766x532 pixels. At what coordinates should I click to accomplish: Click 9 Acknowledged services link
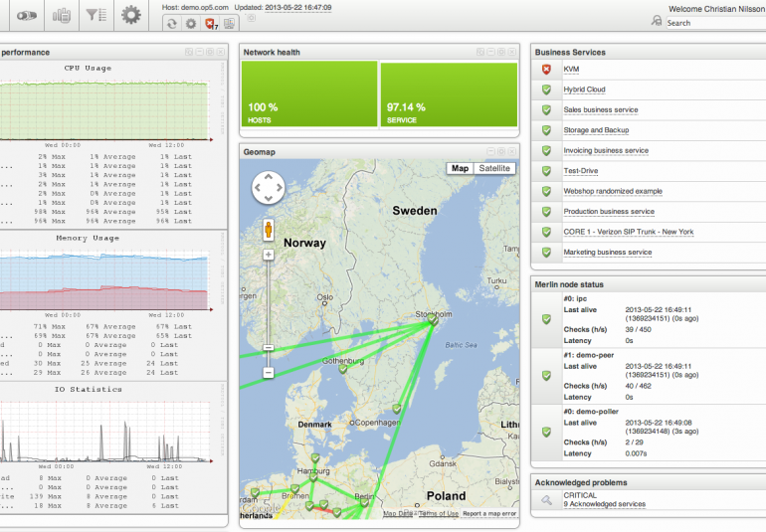605,504
